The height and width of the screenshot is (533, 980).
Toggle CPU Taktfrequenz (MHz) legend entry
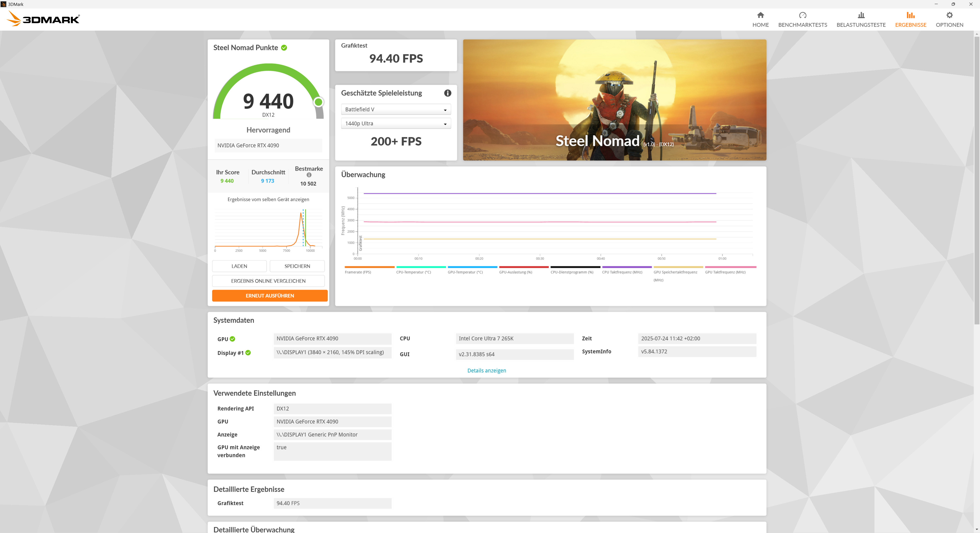(x=622, y=272)
